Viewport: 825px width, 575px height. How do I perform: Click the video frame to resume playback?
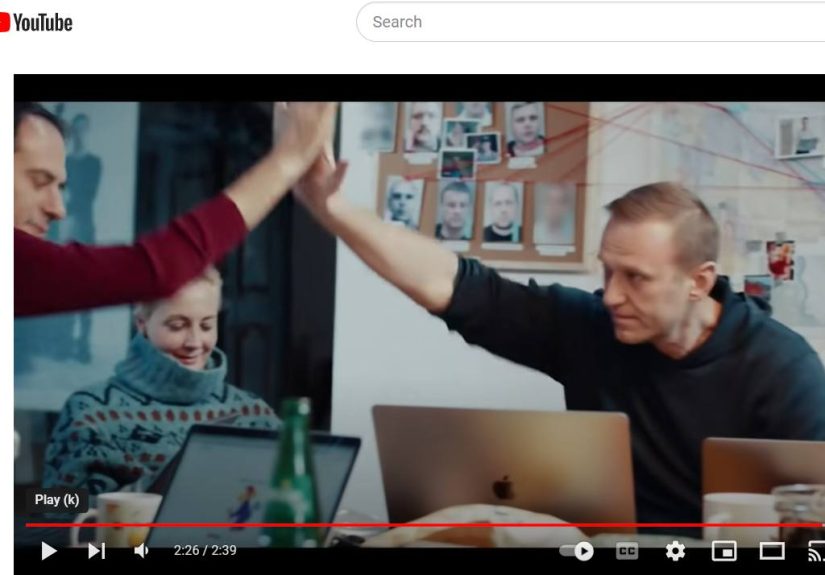420,300
